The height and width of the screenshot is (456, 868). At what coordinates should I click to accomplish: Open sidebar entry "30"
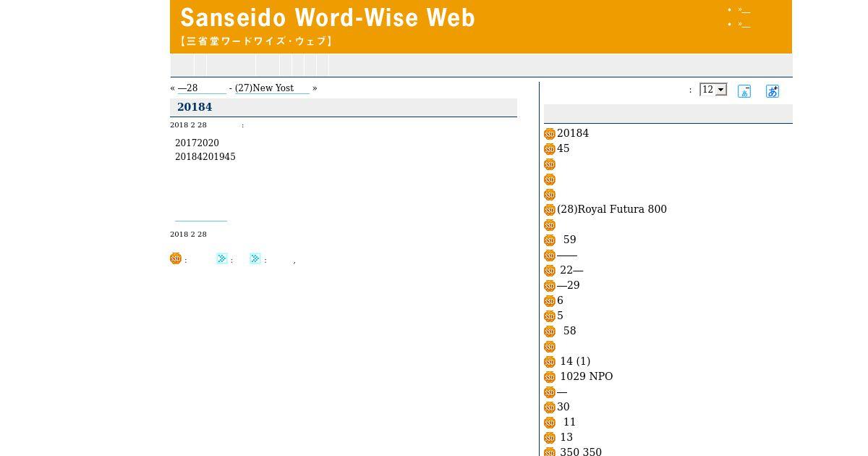coord(563,407)
